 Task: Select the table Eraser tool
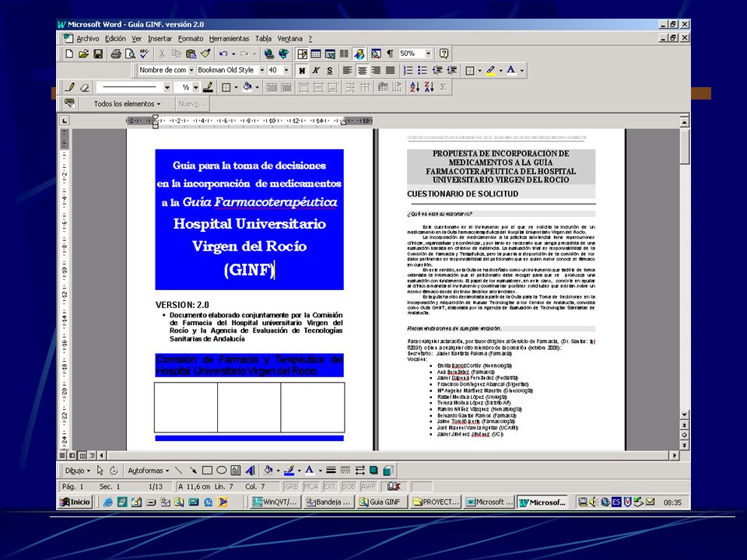pos(84,87)
